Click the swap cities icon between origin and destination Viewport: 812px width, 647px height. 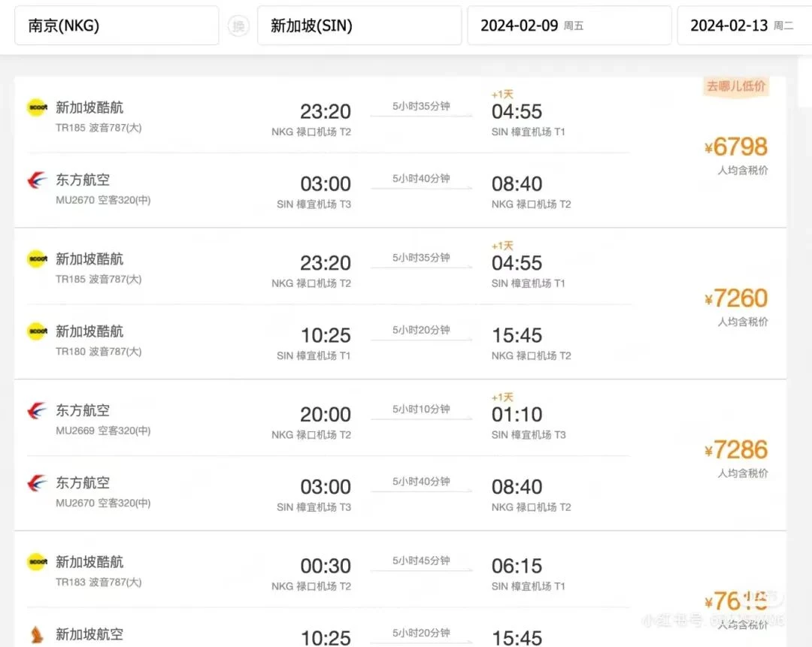pyautogui.click(x=238, y=26)
